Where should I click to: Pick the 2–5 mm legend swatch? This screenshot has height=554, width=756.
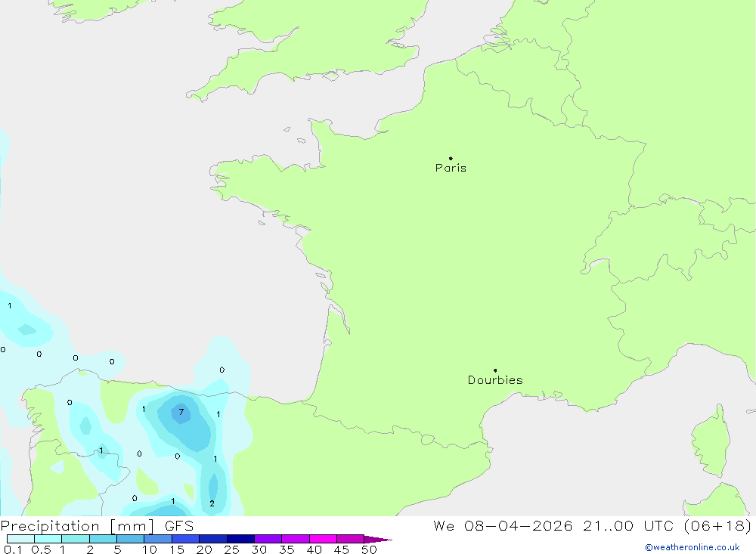tap(103, 539)
